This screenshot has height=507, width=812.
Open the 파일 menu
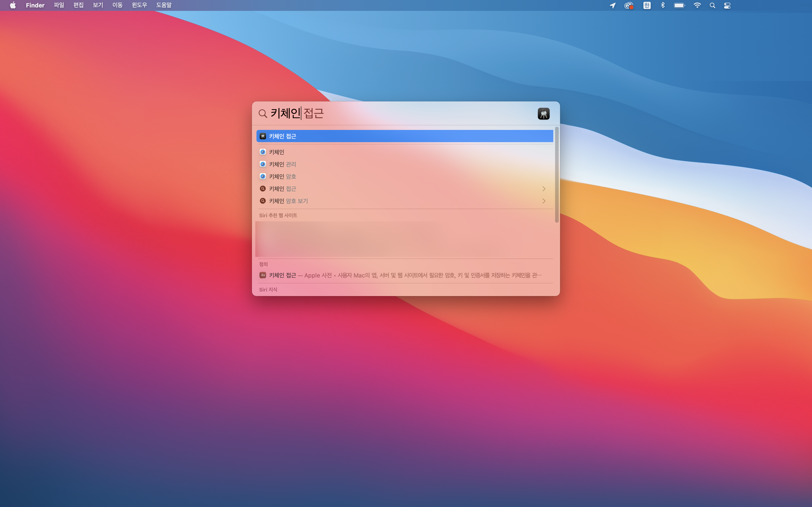pos(59,5)
